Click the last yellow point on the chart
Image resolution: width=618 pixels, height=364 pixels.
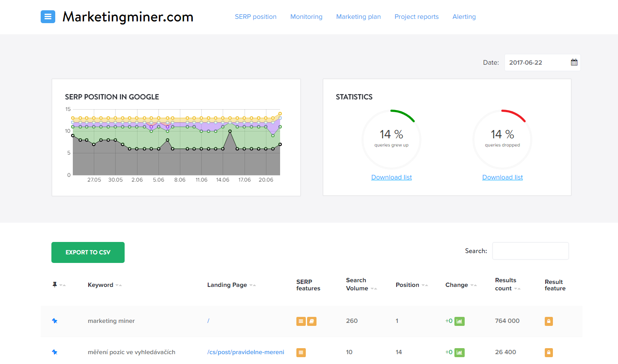280,113
